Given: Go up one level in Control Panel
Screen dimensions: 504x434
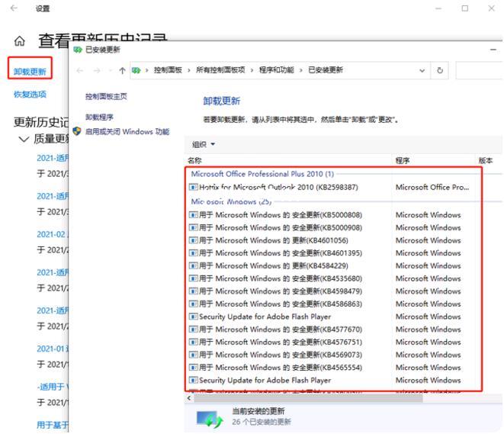Looking at the screenshot, I should pyautogui.click(x=122, y=70).
